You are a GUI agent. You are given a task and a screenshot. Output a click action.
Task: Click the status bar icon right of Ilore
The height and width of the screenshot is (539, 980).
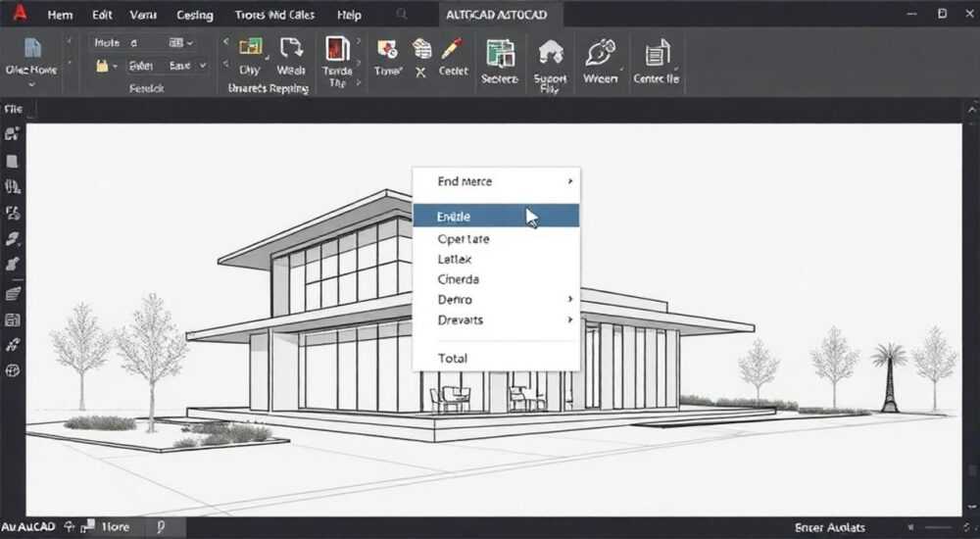tap(161, 527)
